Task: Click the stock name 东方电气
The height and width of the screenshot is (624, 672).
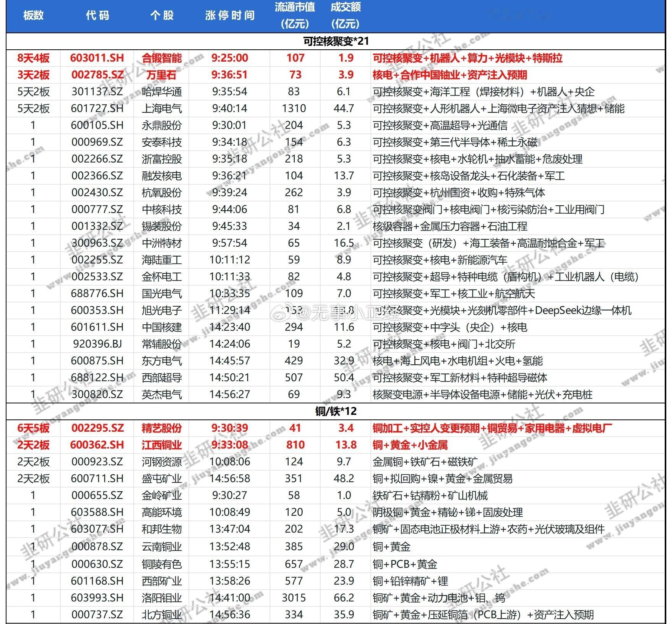Action: [162, 361]
